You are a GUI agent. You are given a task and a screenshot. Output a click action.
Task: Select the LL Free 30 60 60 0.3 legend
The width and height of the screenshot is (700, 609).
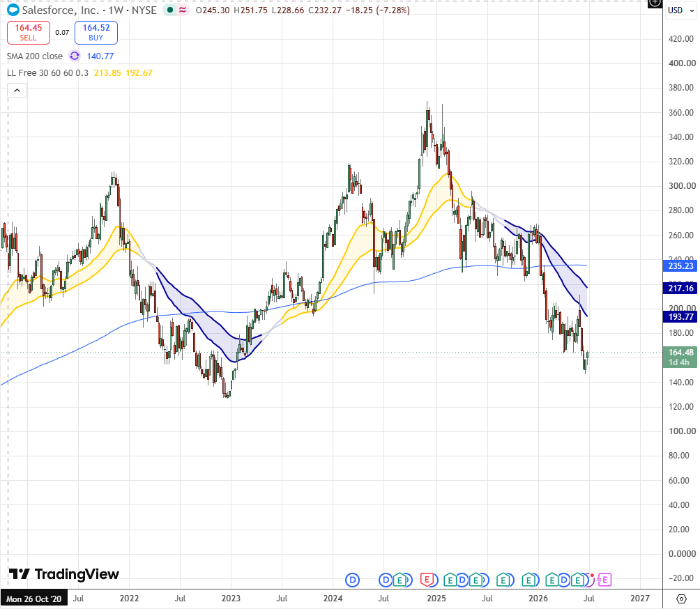pos(48,72)
